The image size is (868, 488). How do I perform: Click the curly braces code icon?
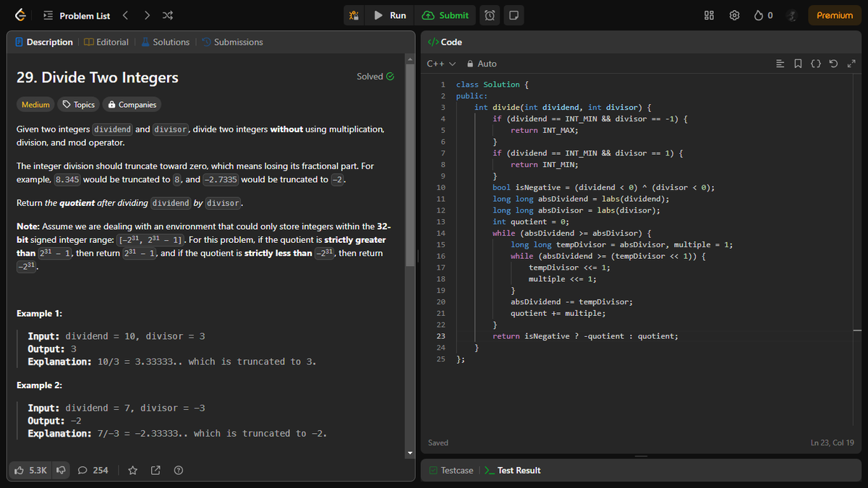tap(815, 64)
